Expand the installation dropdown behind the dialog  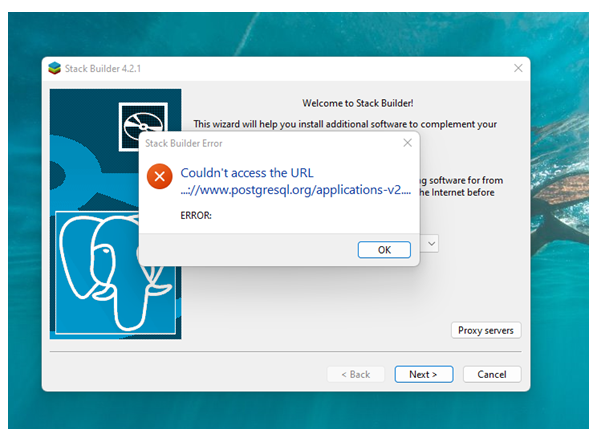[430, 243]
